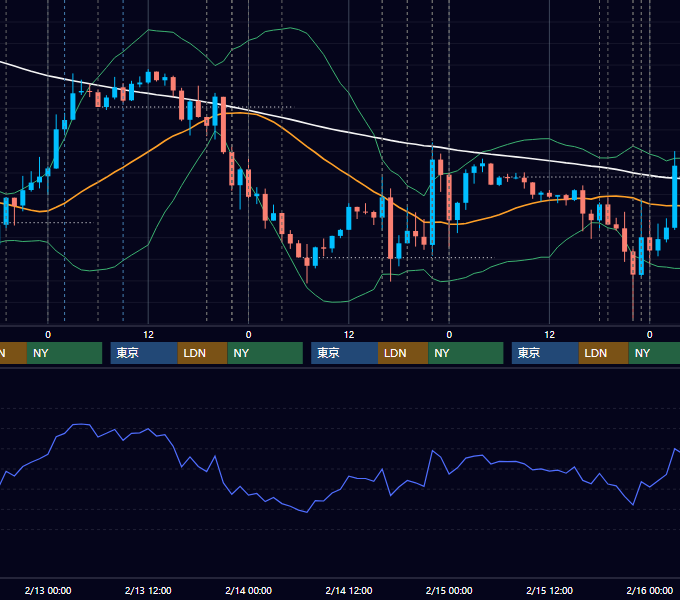
Task: Click the 2/13 12:00 date label
Action: tap(148, 590)
